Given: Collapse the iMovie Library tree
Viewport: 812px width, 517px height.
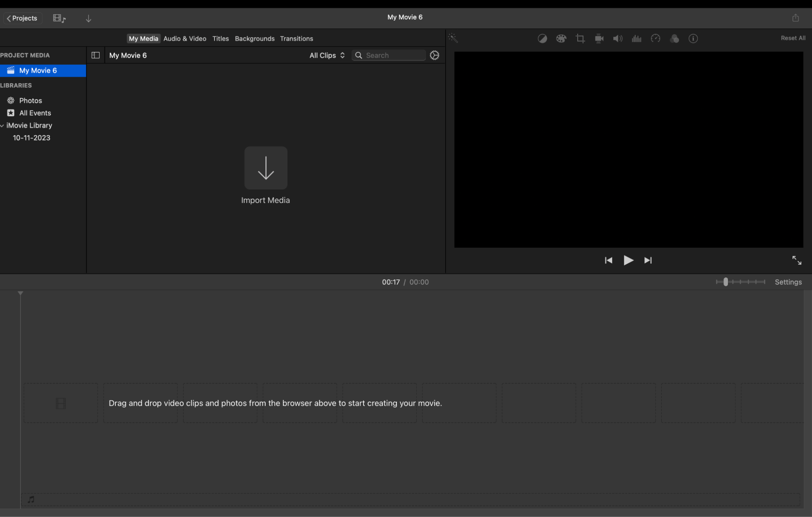Looking at the screenshot, I should pos(2,125).
